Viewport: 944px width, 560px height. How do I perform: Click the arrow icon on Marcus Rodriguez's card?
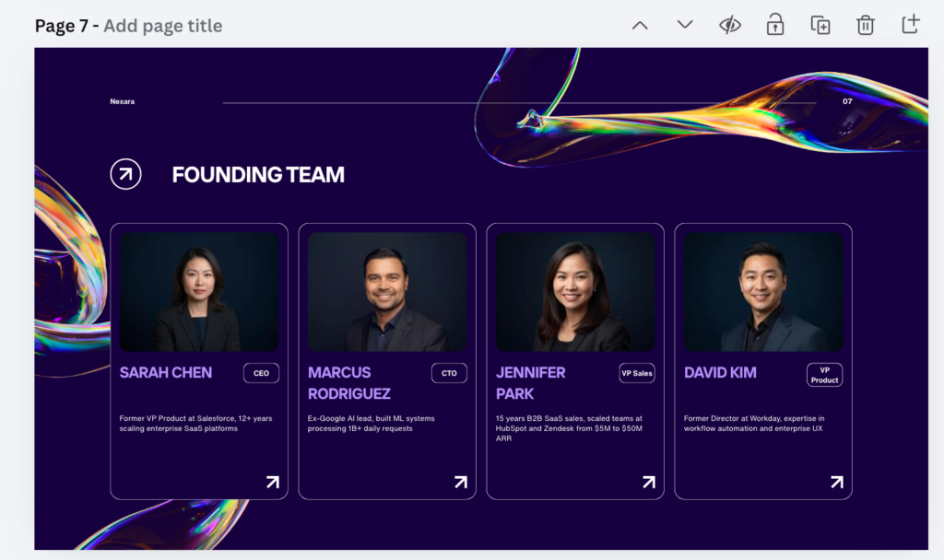pyautogui.click(x=460, y=481)
